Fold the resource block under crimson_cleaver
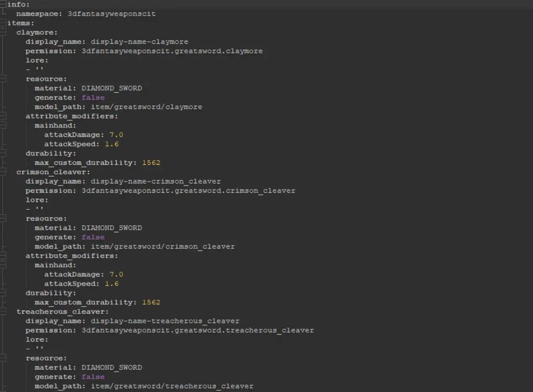This screenshot has height=392, width=533. click(x=3, y=219)
